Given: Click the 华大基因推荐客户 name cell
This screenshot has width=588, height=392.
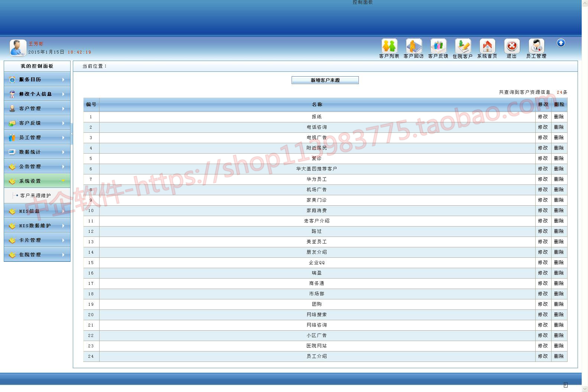Looking at the screenshot, I should pos(317,169).
